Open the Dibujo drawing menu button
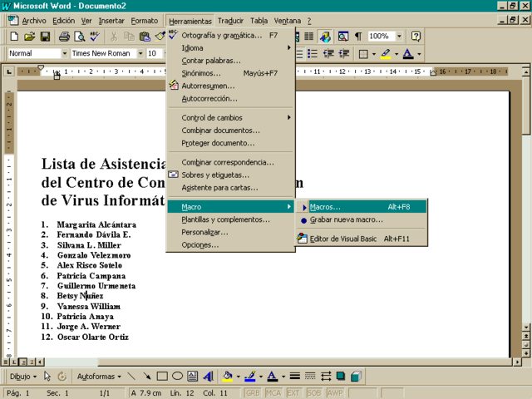The width and height of the screenshot is (532, 399). click(x=23, y=377)
